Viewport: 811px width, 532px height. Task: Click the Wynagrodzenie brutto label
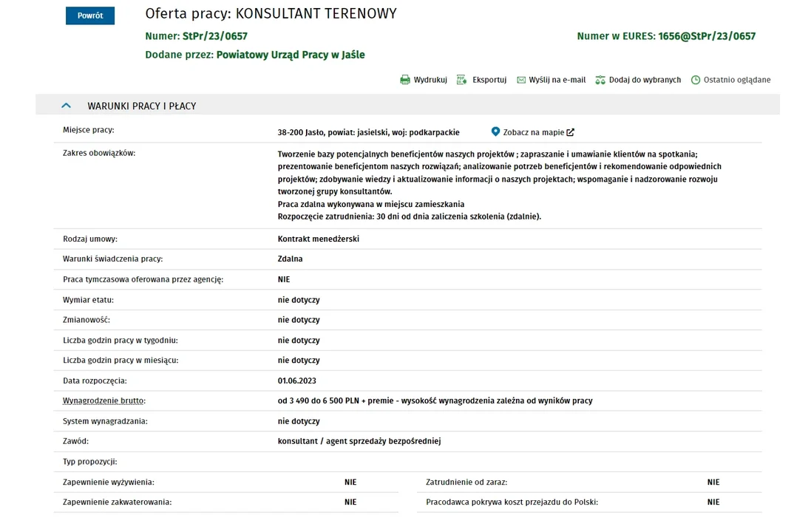(x=104, y=400)
